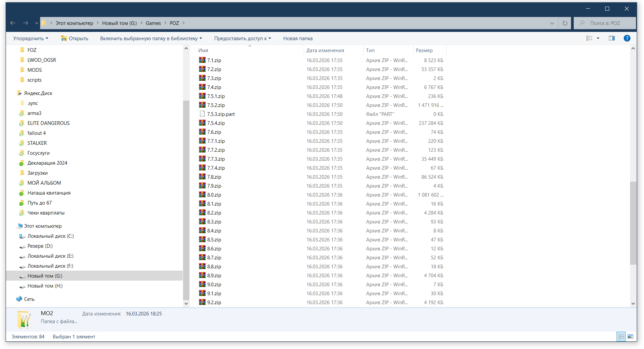
Task: Select file name 8.9.zip
Action: coord(214,276)
